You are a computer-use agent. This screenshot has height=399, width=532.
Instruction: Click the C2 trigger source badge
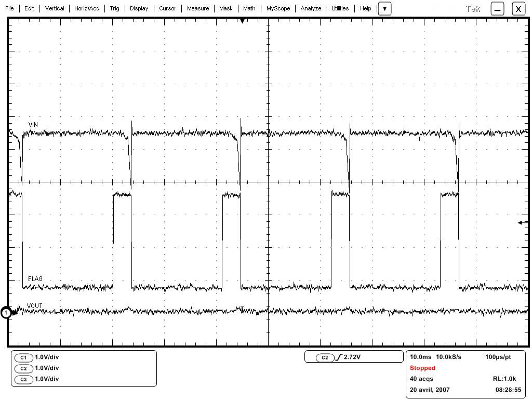pyautogui.click(x=325, y=357)
